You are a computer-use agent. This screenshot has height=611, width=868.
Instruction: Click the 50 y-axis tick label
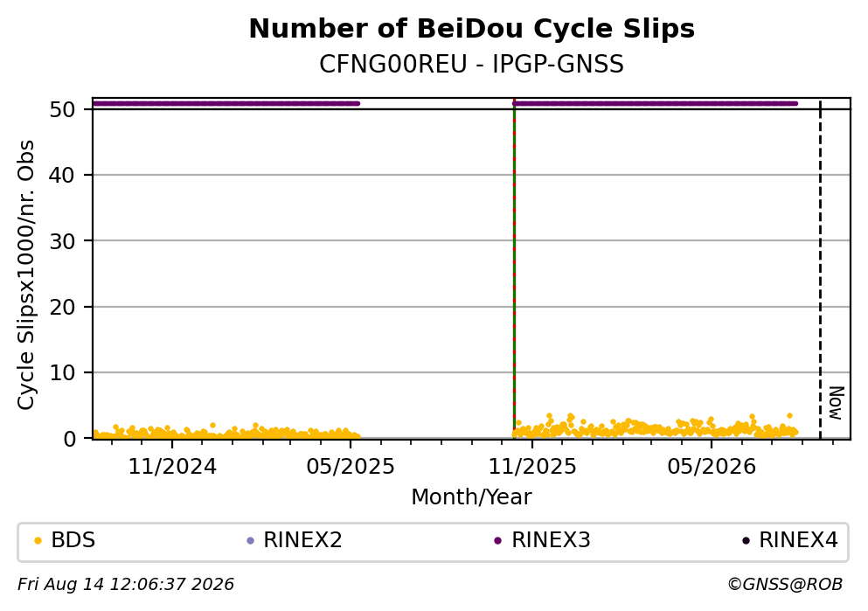[62, 109]
